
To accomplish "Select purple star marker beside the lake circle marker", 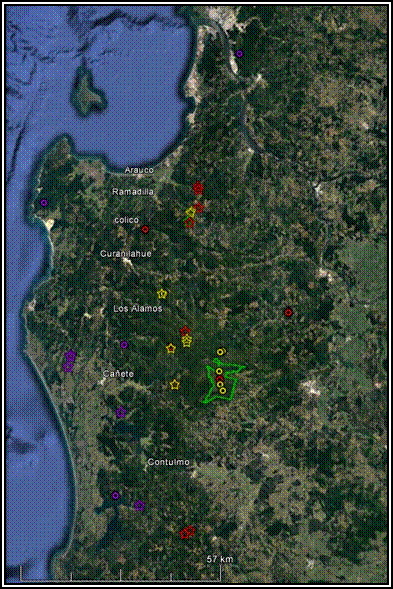I will (x=139, y=506).
